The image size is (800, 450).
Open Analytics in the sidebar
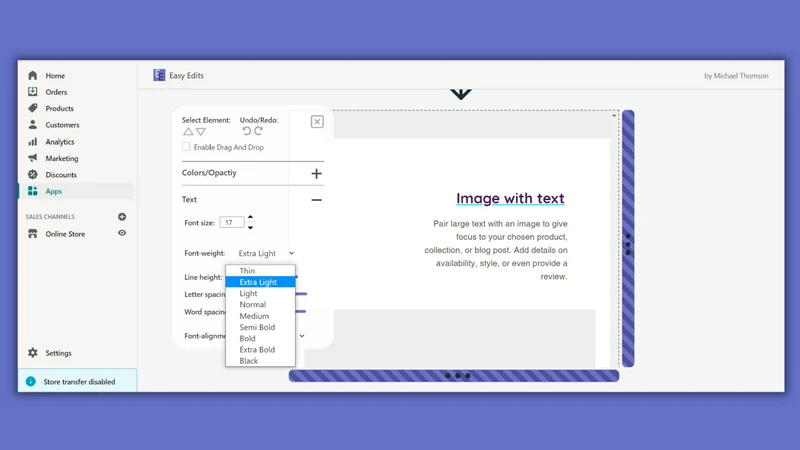click(x=60, y=141)
